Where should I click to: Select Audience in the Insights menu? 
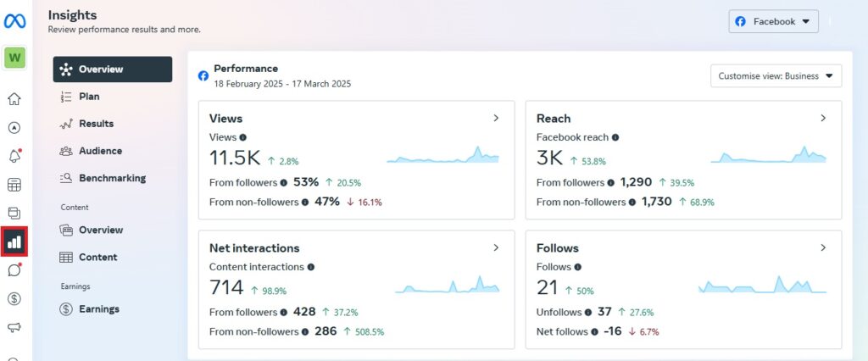pos(100,151)
